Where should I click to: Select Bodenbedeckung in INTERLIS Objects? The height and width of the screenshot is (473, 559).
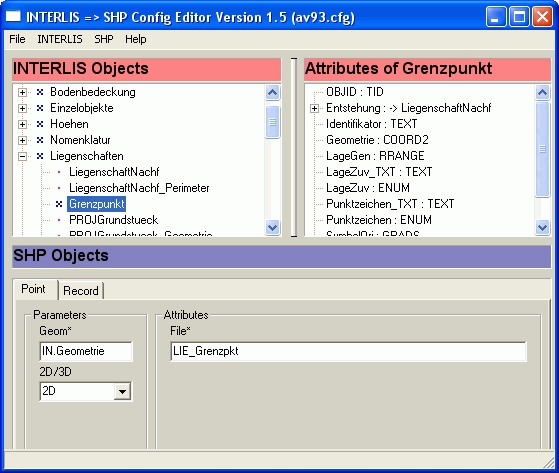pyautogui.click(x=93, y=92)
